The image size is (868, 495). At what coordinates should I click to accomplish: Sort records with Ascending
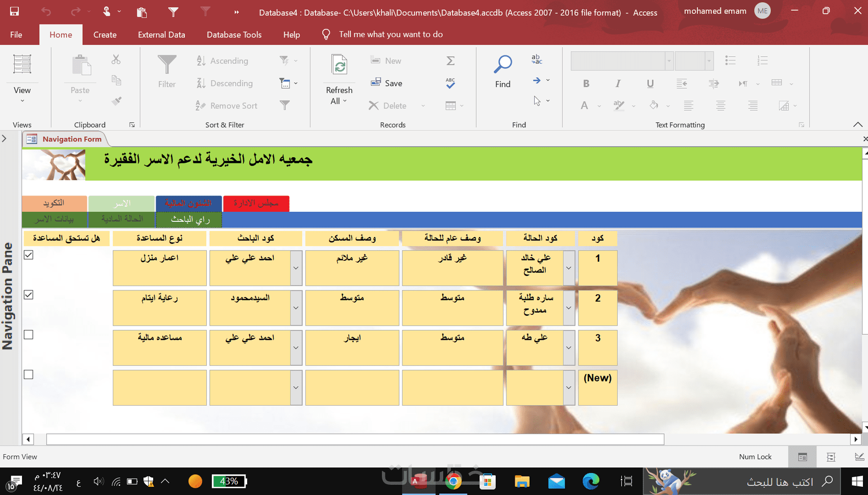222,61
